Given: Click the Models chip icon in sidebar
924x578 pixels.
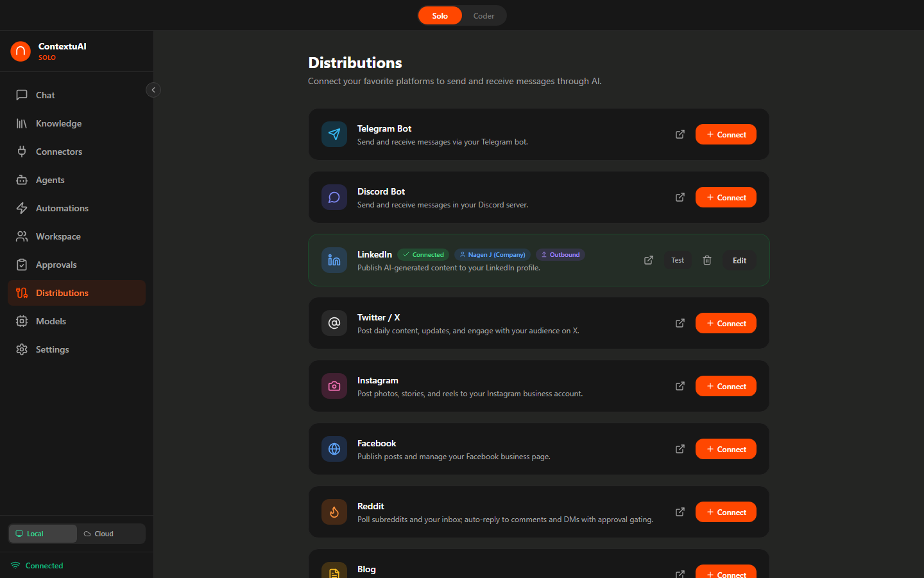Looking at the screenshot, I should (22, 321).
